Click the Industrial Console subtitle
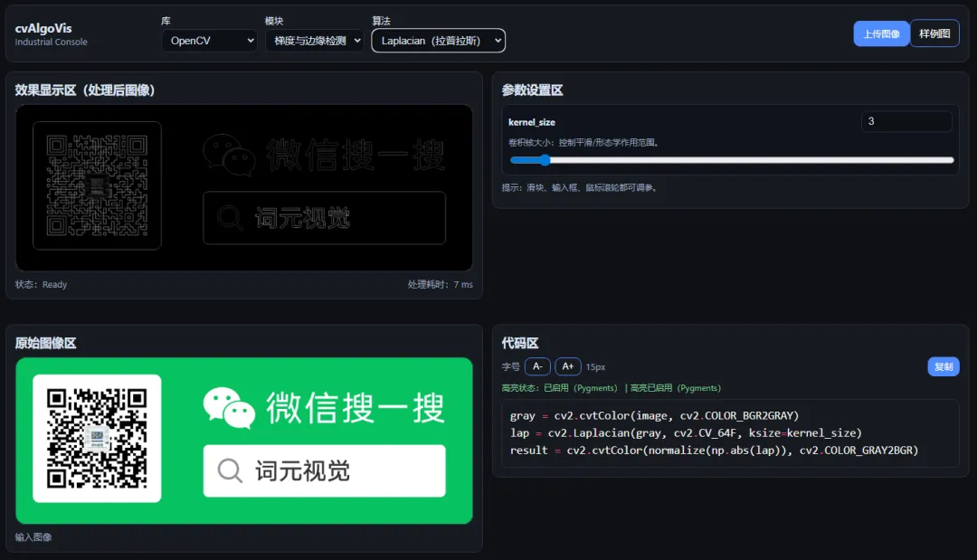The image size is (977, 560). 51,42
